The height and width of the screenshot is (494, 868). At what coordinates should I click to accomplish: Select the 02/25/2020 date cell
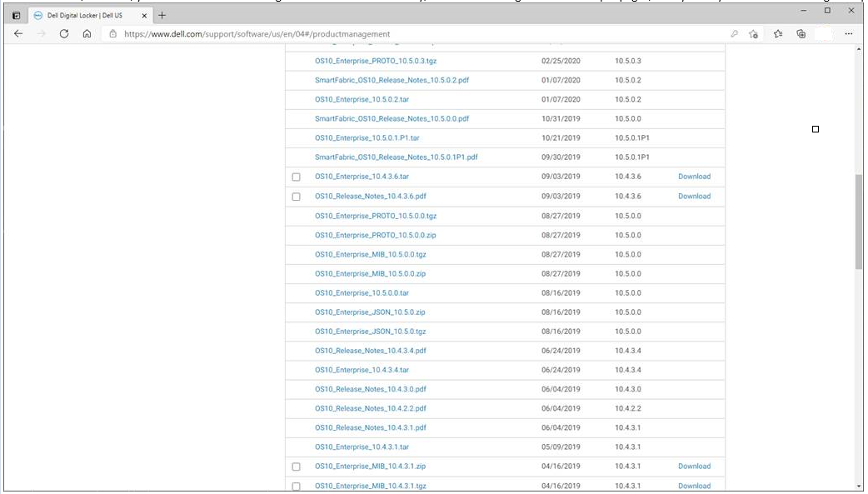[561, 61]
